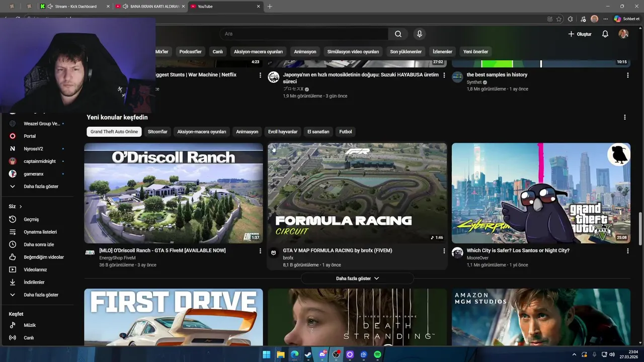Play the Formula Racing Circuit thumbnail

[x=357, y=193]
